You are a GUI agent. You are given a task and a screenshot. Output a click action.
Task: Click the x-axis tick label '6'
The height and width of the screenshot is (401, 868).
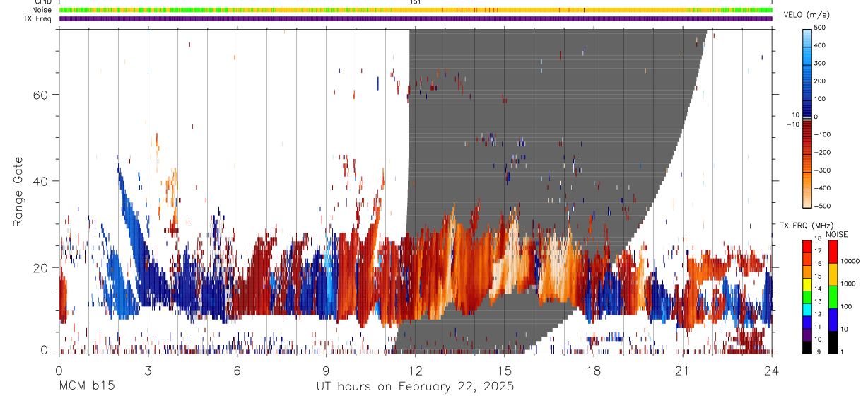tap(237, 371)
